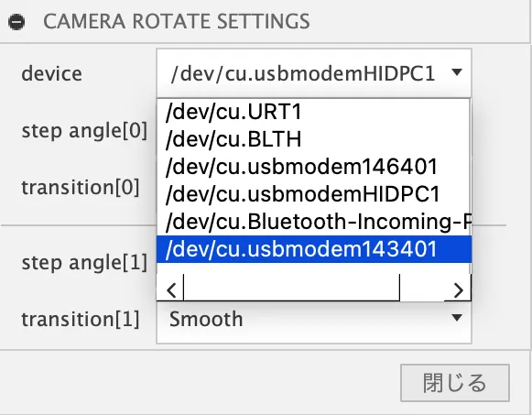Click the 閉じる close button
This screenshot has height=415, width=532.
point(455,383)
